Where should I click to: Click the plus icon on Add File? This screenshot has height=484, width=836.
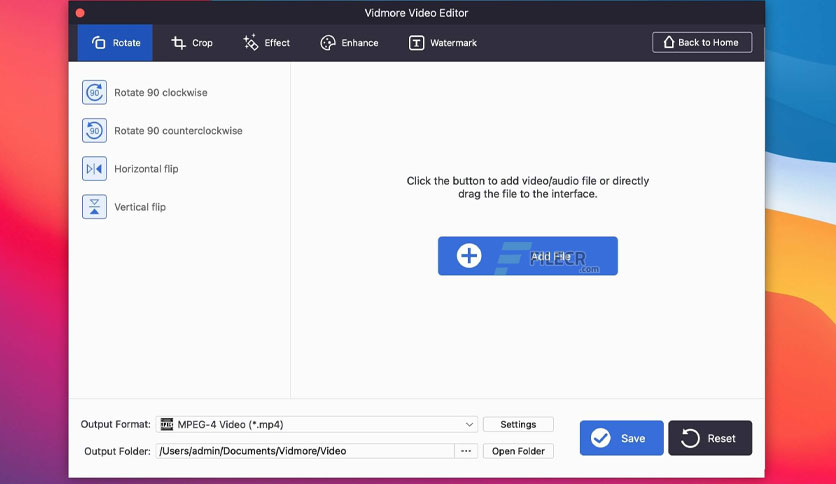click(469, 256)
